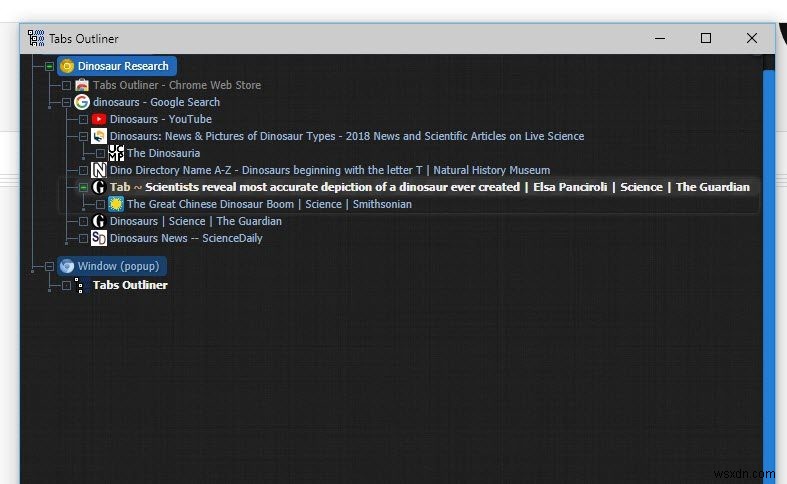Click the Tabs Outliner tree favicon in popup
787x484 pixels.
tap(79, 285)
